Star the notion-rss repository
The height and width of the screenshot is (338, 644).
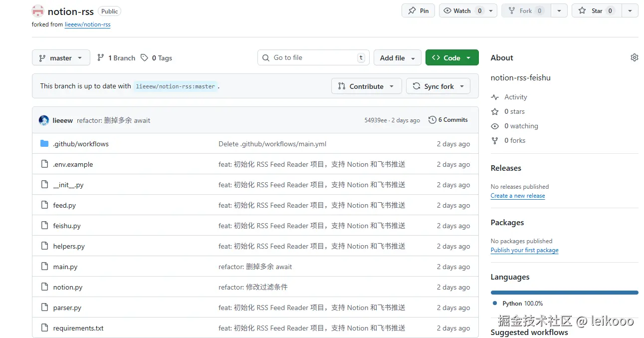pos(597,10)
